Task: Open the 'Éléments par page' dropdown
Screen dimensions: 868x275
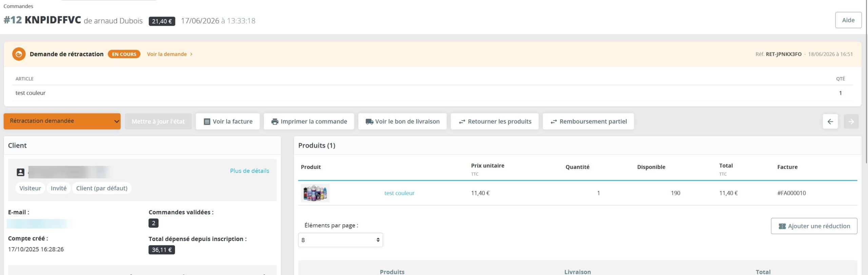Action: point(340,240)
